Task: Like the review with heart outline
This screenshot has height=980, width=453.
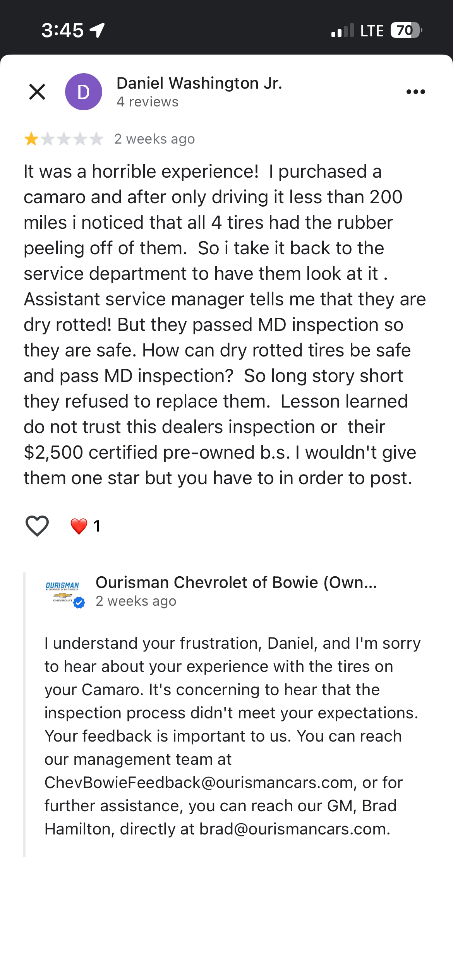Action: click(37, 526)
